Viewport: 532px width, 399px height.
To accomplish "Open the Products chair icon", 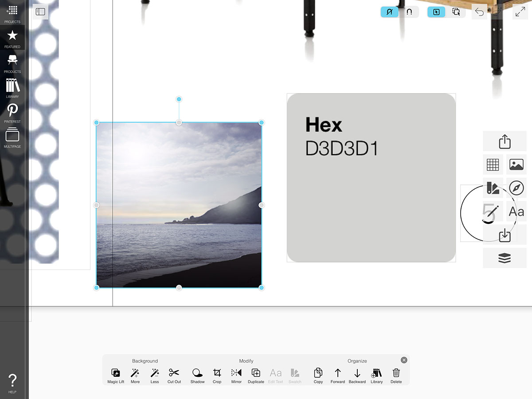I will (12, 63).
